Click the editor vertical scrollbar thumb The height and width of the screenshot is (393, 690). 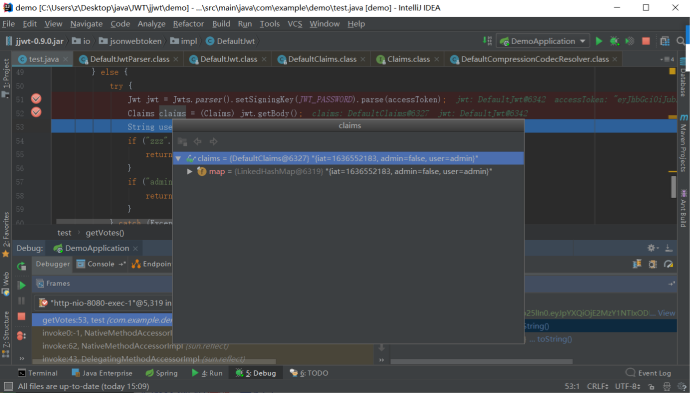pos(673,187)
